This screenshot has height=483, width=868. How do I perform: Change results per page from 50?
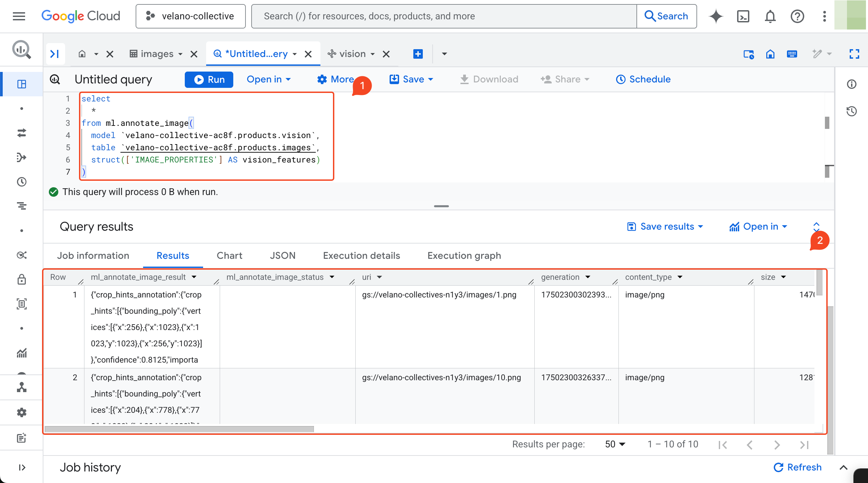615,444
